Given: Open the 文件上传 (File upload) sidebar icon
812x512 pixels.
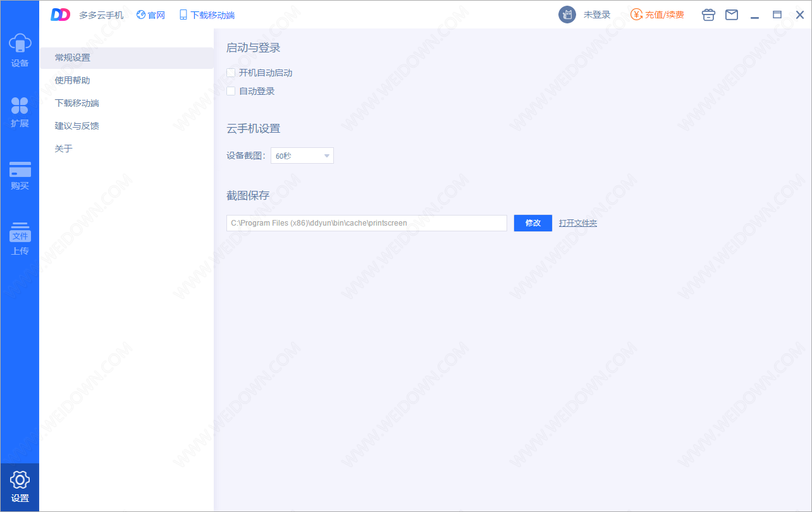Looking at the screenshot, I should point(20,238).
